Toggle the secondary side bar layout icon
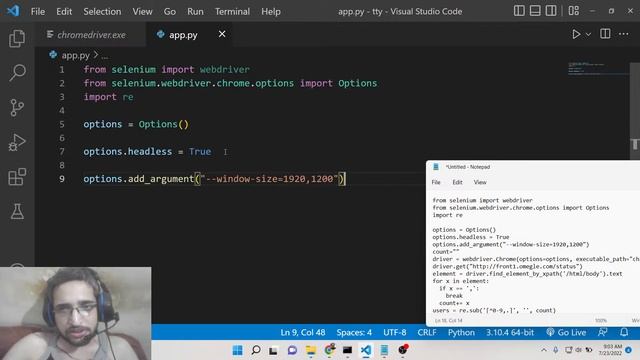This screenshot has height=360, width=640. pos(551,11)
